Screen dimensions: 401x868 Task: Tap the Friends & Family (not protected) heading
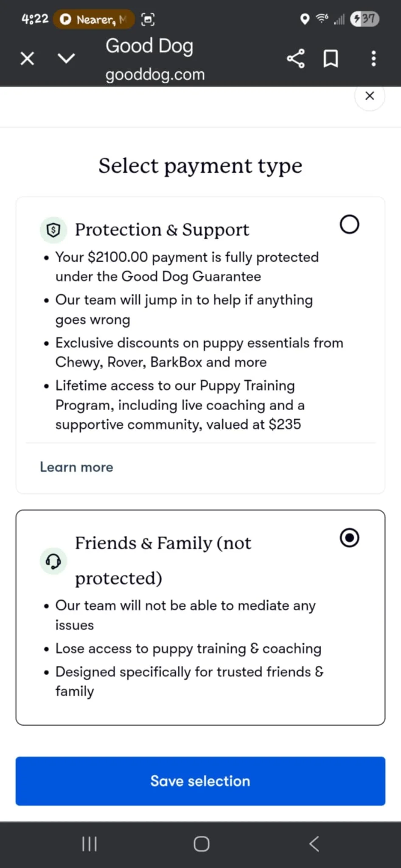(163, 560)
